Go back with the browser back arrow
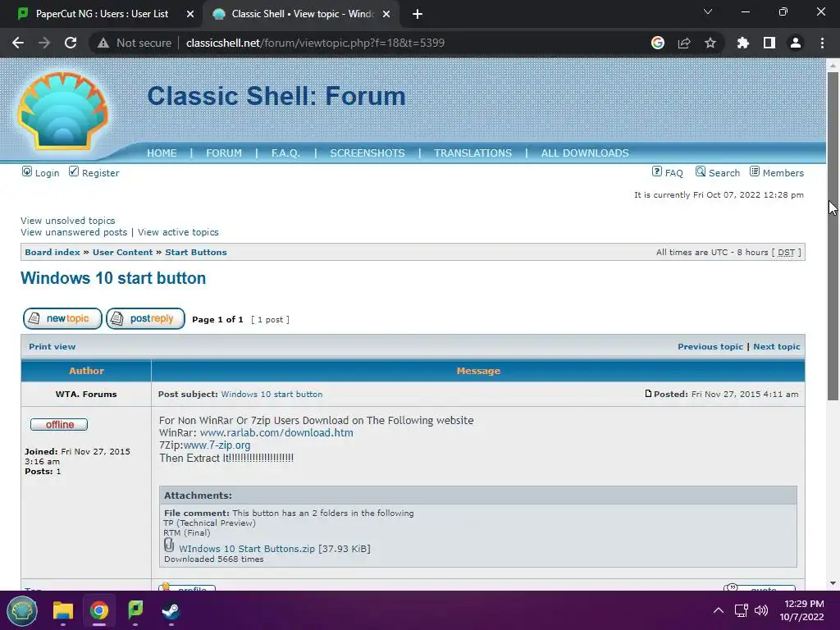The height and width of the screenshot is (630, 840). point(18,43)
